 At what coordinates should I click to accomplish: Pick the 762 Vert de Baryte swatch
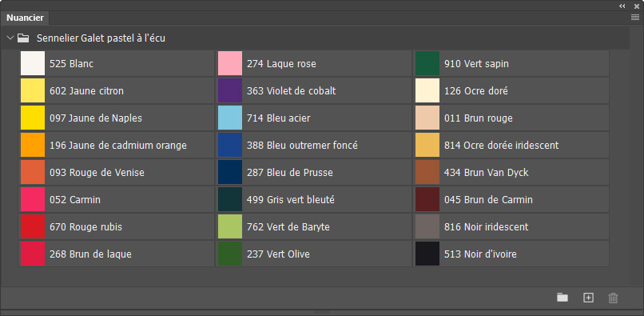(x=314, y=226)
